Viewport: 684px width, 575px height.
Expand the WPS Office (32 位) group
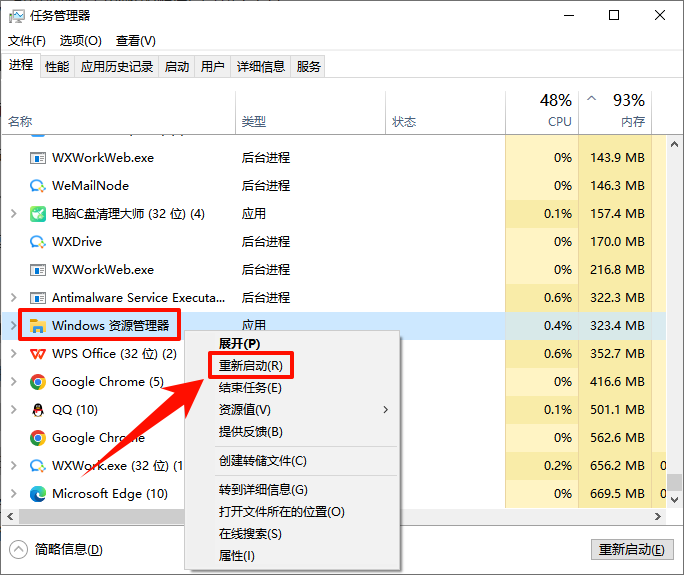[14, 353]
